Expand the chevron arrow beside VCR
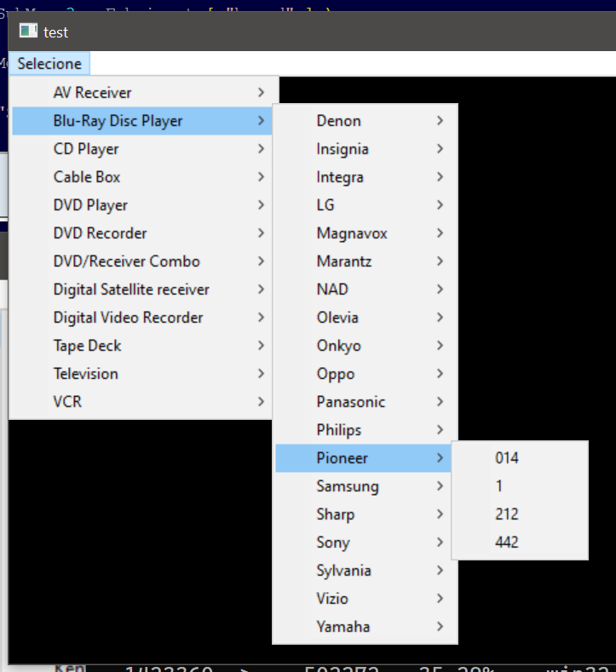 (261, 402)
